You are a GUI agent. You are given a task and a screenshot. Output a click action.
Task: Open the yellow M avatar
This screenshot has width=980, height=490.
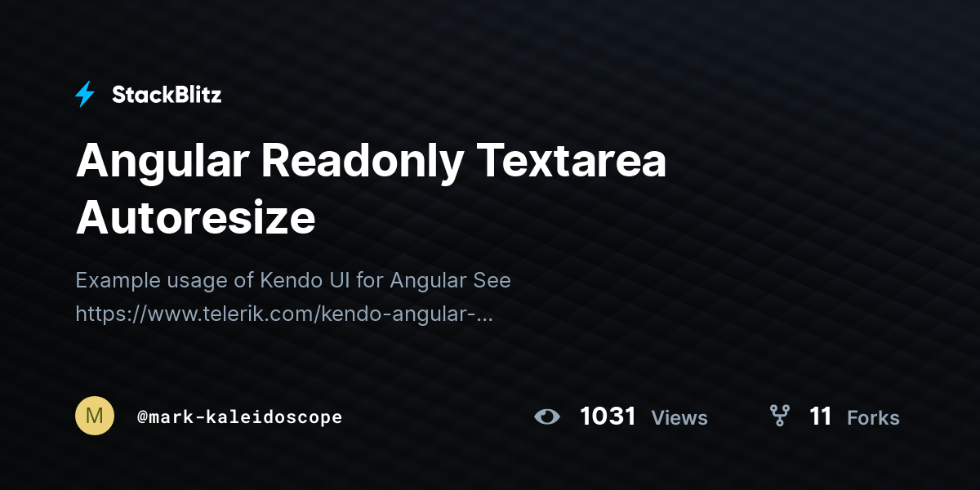click(95, 416)
